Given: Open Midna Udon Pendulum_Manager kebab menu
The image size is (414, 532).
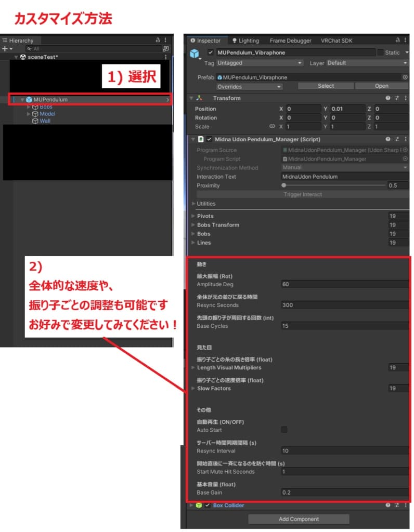Looking at the screenshot, I should point(406,139).
